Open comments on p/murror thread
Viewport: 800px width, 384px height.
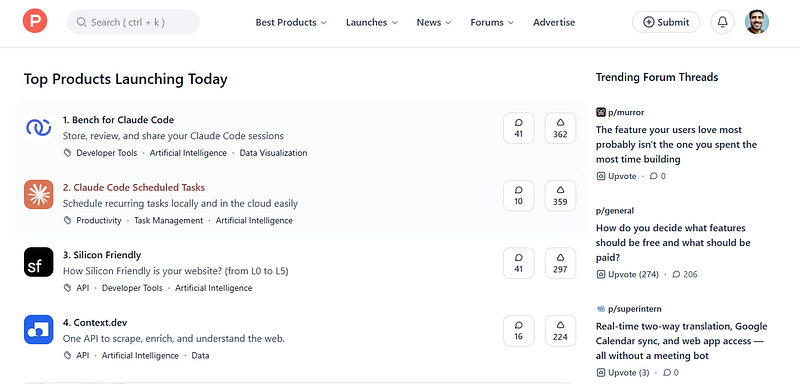pyautogui.click(x=657, y=176)
